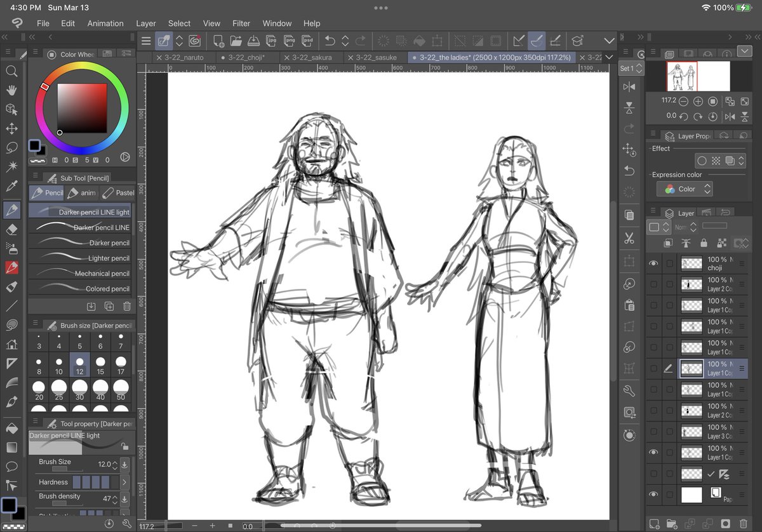This screenshot has width=762, height=532.
Task: Hide the choji layer
Action: click(653, 263)
